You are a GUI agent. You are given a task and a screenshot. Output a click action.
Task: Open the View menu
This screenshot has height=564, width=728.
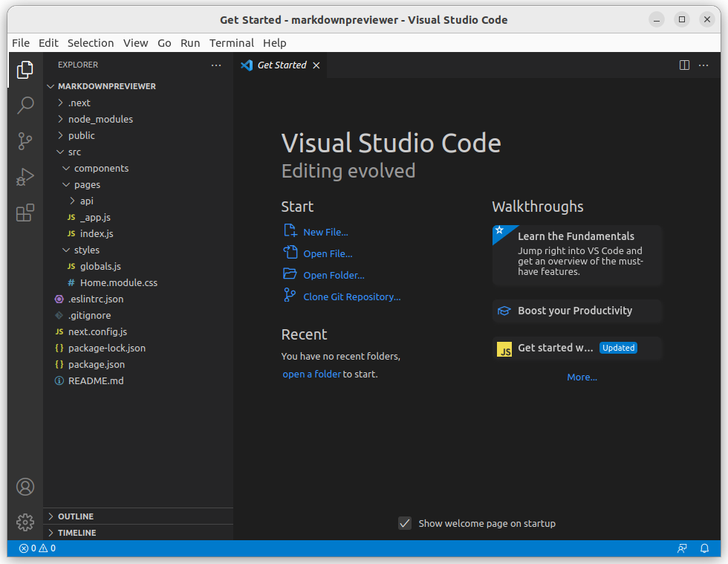[x=135, y=43]
